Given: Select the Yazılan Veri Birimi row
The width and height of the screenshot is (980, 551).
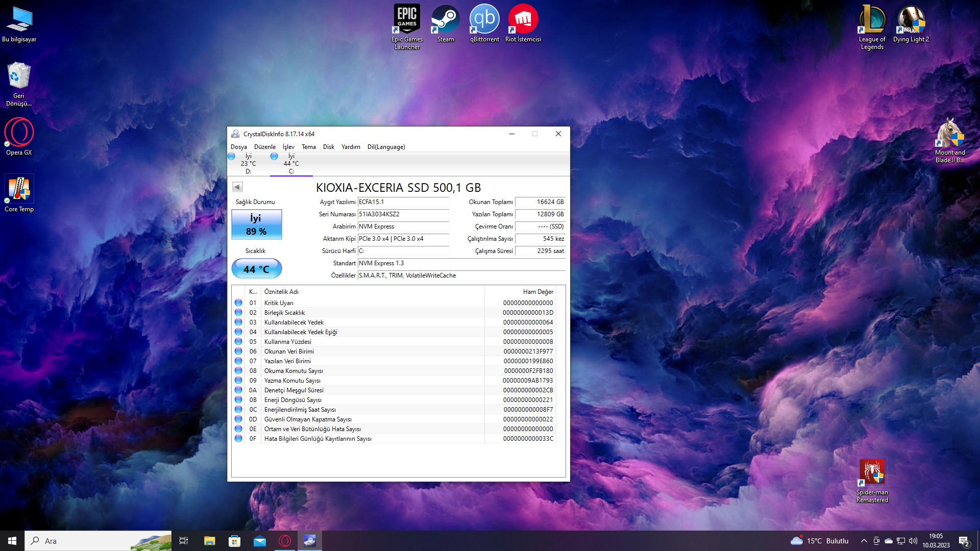Looking at the screenshot, I should tap(394, 361).
